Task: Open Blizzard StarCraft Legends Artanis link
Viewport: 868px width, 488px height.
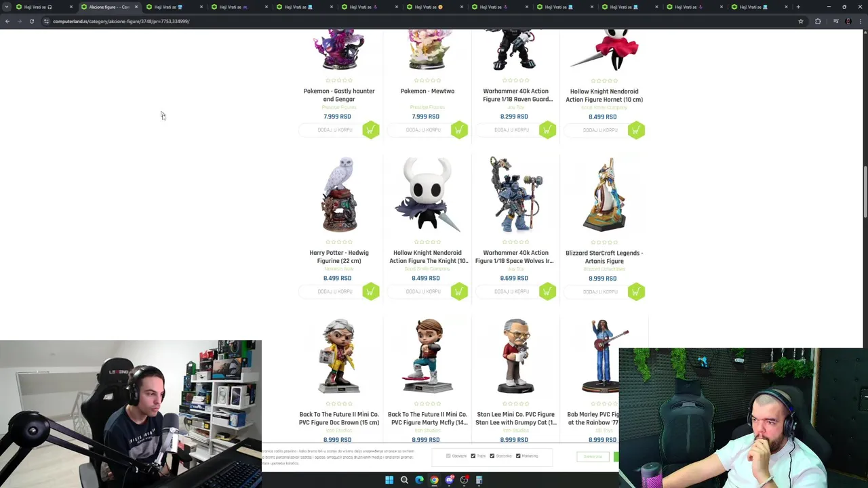Action: [604, 257]
